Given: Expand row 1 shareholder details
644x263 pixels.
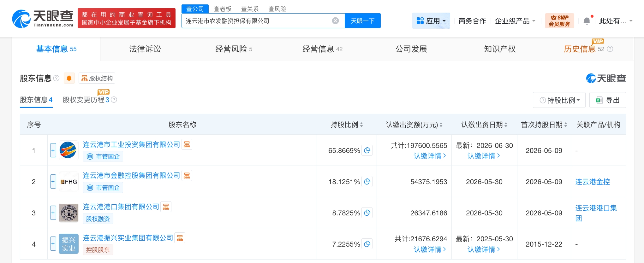Looking at the screenshot, I should tap(53, 150).
